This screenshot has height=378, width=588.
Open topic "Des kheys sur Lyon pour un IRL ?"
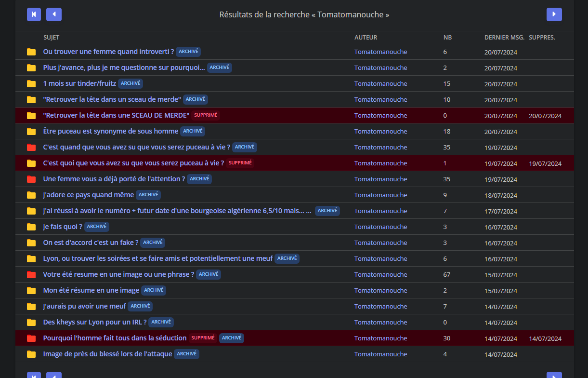(95, 322)
